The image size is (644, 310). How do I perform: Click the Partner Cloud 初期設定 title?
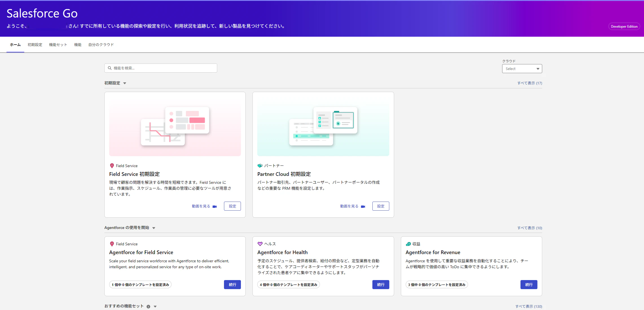pyautogui.click(x=284, y=174)
